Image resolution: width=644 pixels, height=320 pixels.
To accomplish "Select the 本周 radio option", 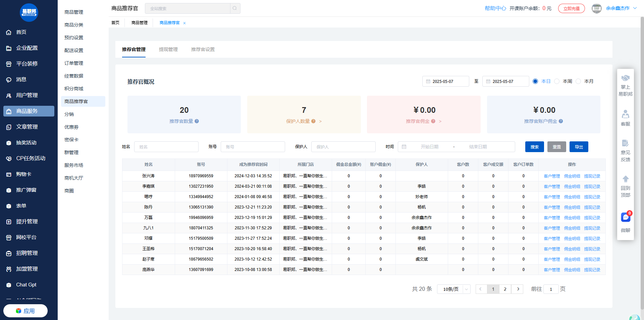I will [x=557, y=81].
